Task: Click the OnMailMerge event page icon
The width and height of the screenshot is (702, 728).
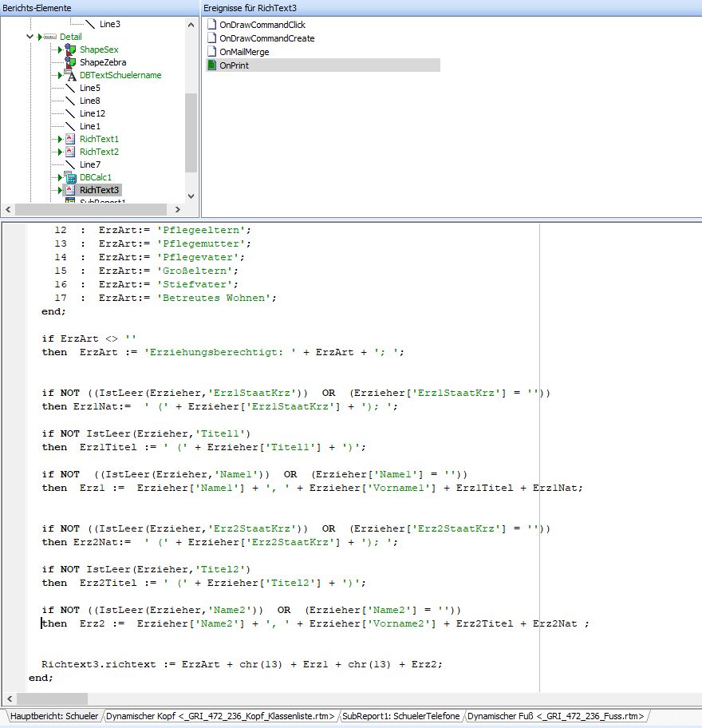Action: 211,52
